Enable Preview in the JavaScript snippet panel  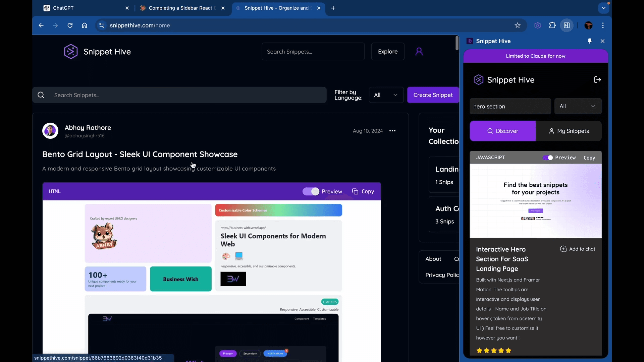(548, 158)
